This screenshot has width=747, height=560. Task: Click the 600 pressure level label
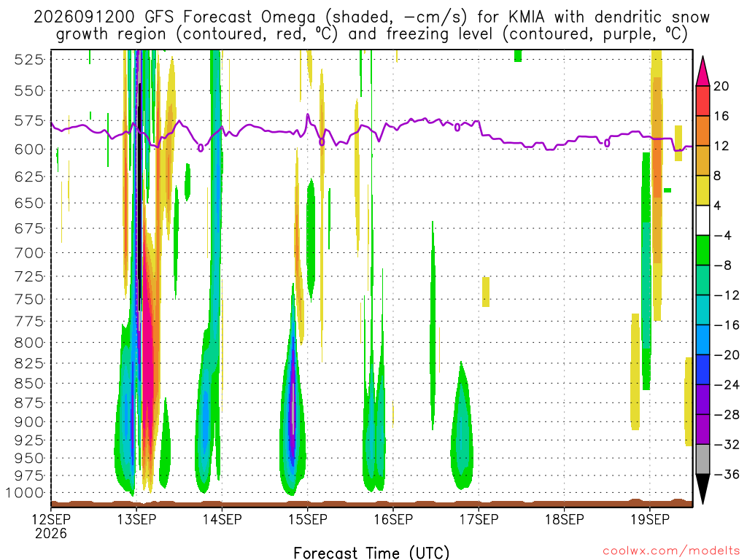point(29,149)
